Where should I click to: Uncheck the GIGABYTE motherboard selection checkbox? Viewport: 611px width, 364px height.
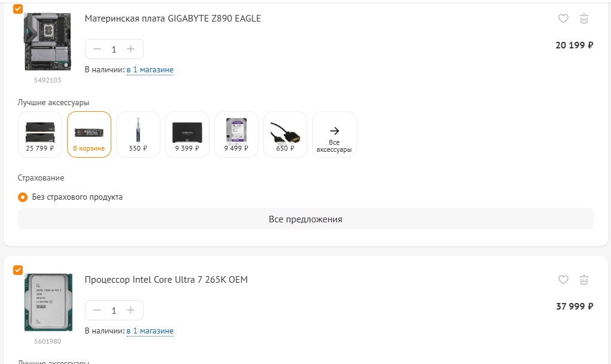pyautogui.click(x=18, y=8)
